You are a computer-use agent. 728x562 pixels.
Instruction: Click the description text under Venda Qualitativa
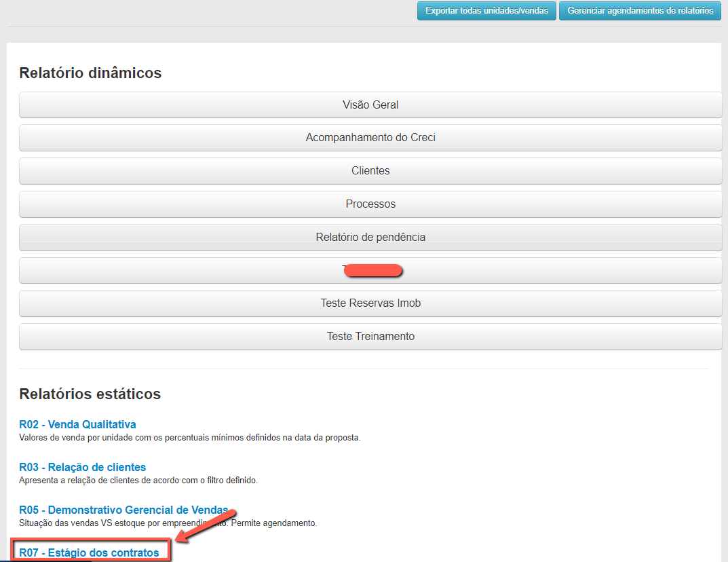[189, 438]
